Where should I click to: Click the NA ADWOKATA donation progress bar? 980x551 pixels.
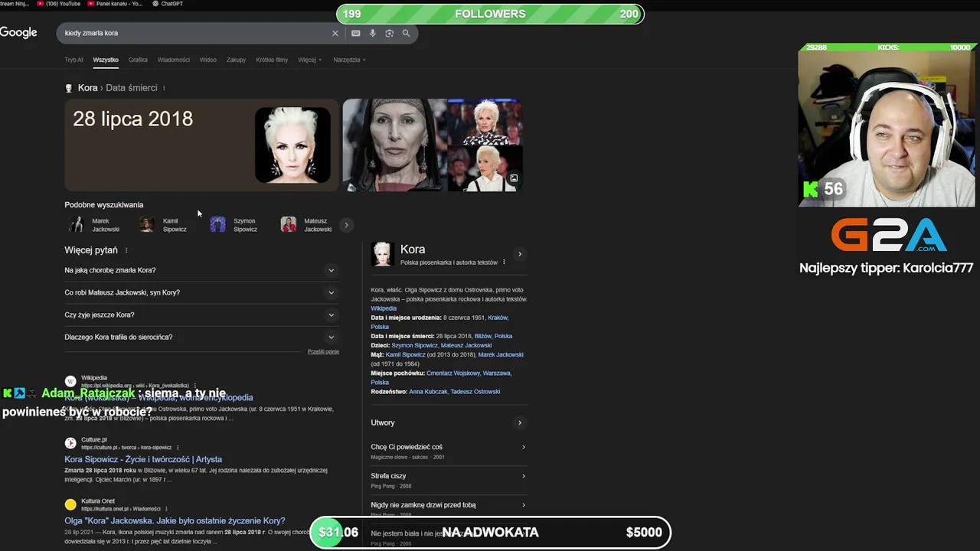coord(490,533)
